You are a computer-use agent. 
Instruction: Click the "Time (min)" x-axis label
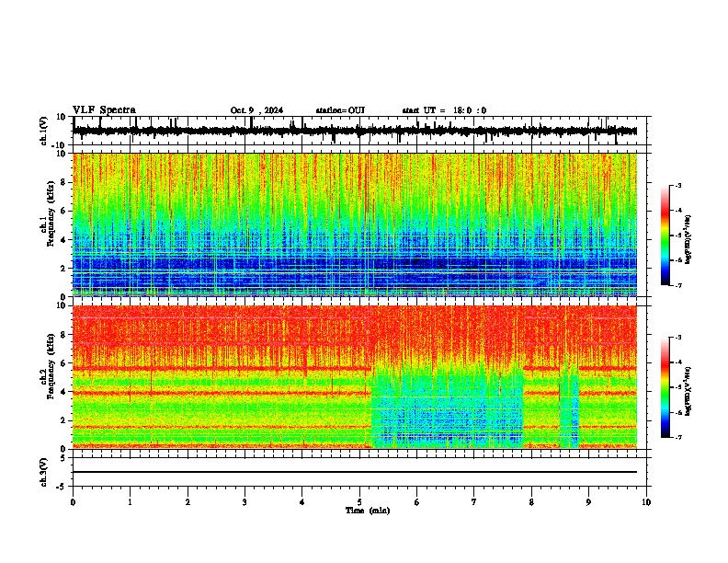[368, 511]
